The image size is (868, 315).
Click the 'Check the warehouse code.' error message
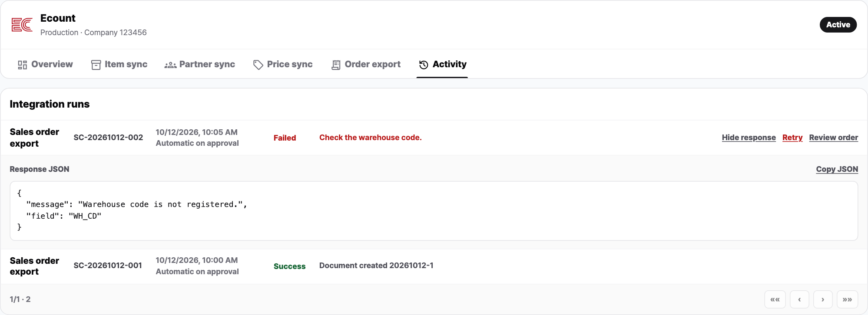point(370,138)
